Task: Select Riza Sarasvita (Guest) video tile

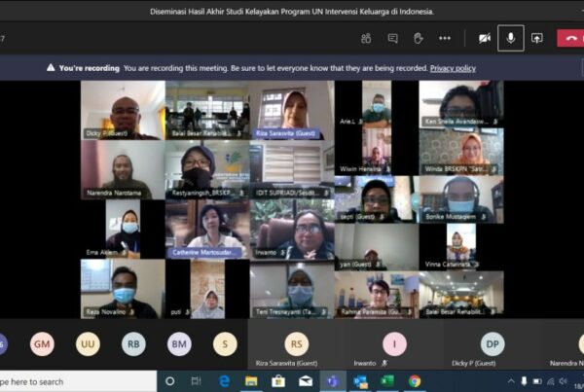Action: click(292, 110)
